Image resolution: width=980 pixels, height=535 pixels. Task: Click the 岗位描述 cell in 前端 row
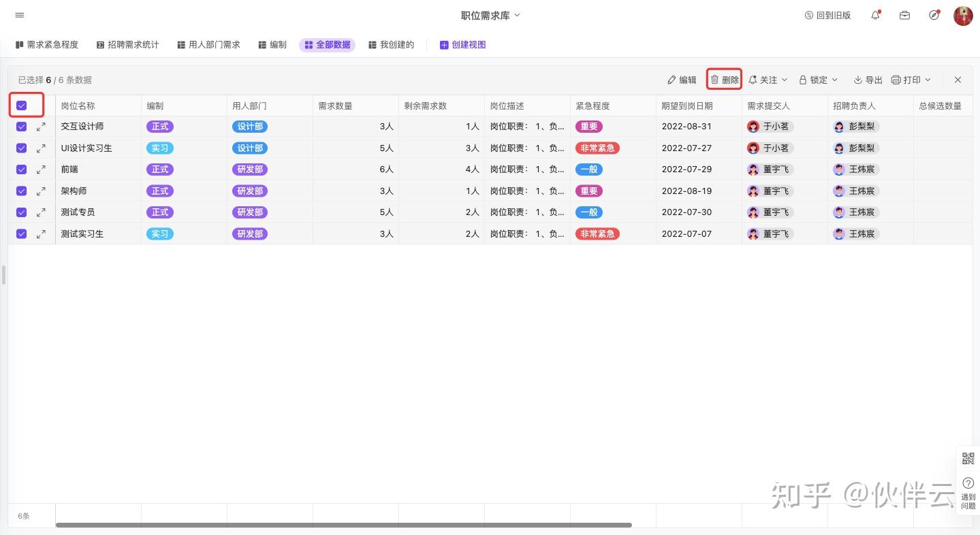pos(528,169)
